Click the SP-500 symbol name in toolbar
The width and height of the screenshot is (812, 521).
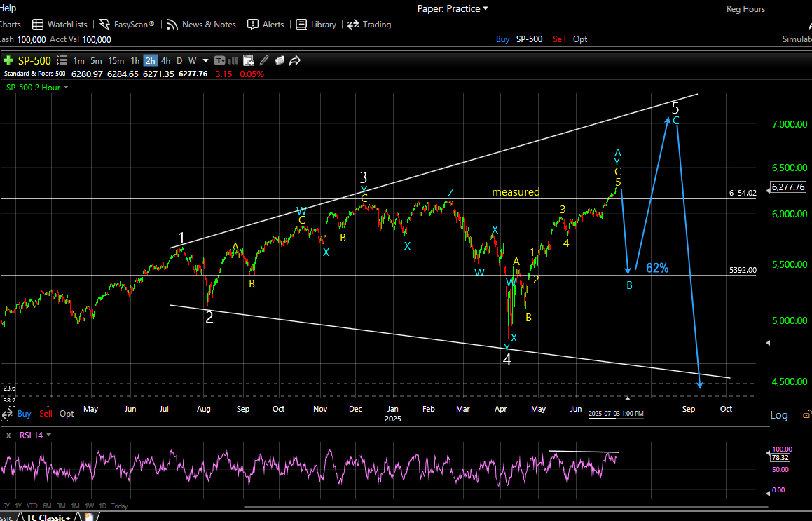click(x=34, y=60)
